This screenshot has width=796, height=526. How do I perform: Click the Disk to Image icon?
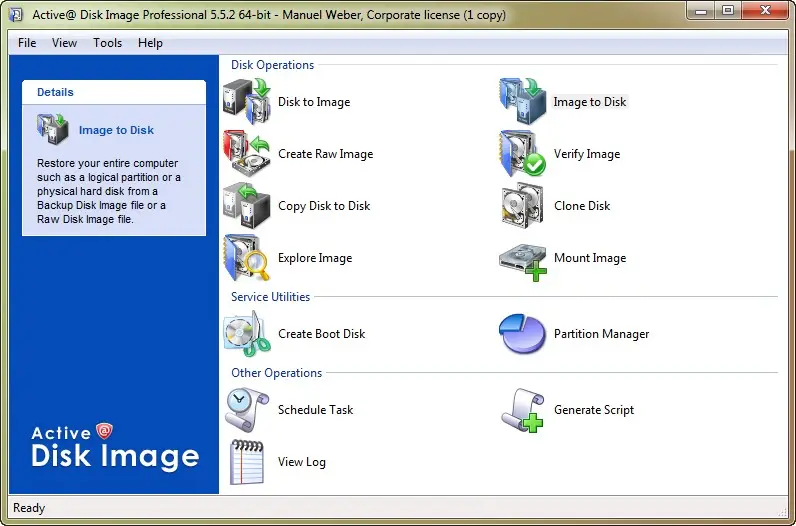[x=247, y=102]
